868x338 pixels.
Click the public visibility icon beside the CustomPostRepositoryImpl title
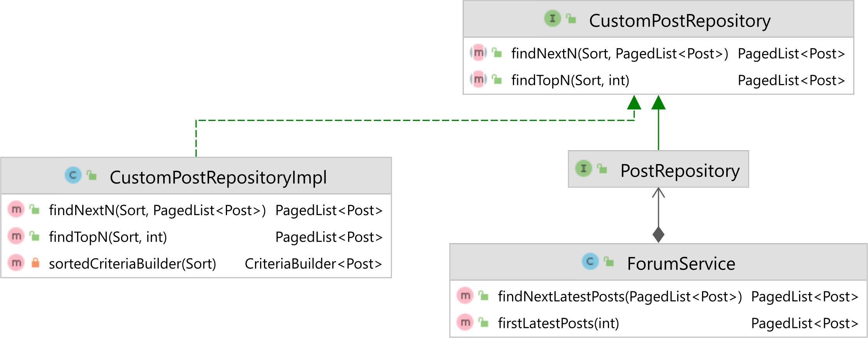coord(92,175)
